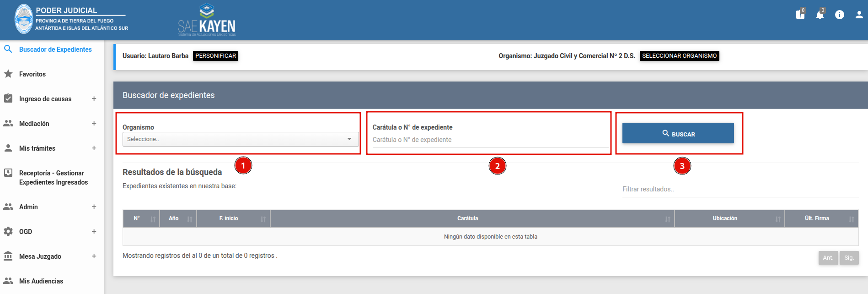Click the info circle icon
868x294 pixels.
(x=839, y=15)
